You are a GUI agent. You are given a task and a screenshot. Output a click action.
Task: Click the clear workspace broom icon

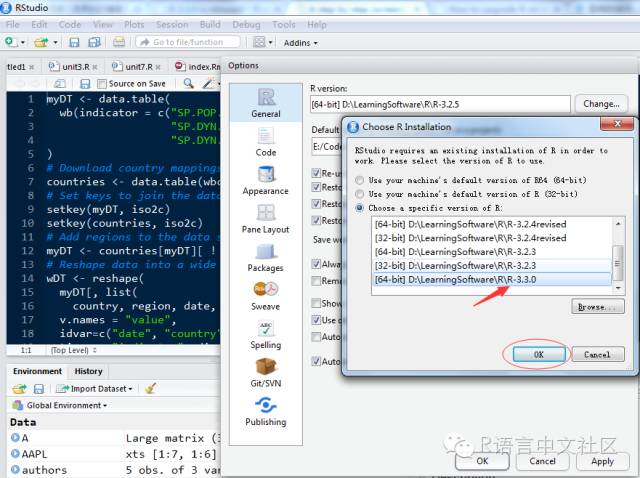point(151,388)
